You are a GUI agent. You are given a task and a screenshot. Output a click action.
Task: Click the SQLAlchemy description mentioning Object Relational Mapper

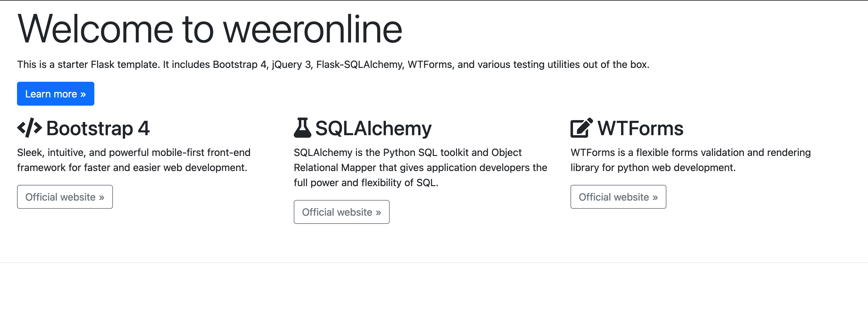click(x=420, y=168)
